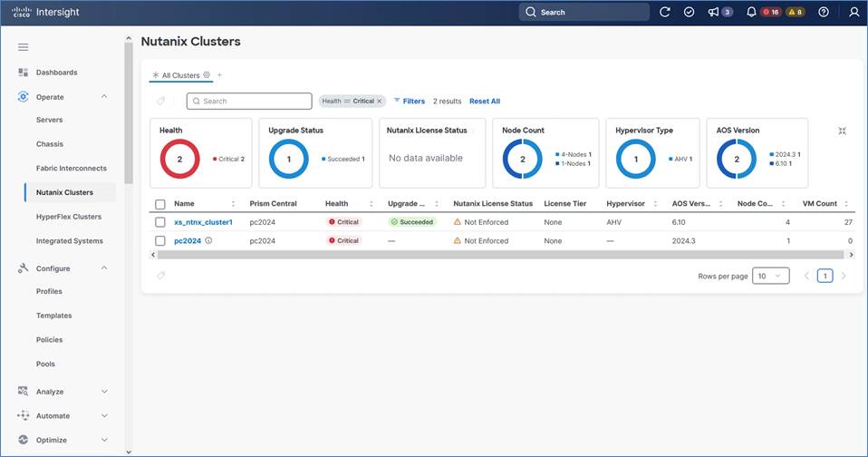Expand the Analyze section
Image resolution: width=868 pixels, height=457 pixels.
pyautogui.click(x=104, y=392)
